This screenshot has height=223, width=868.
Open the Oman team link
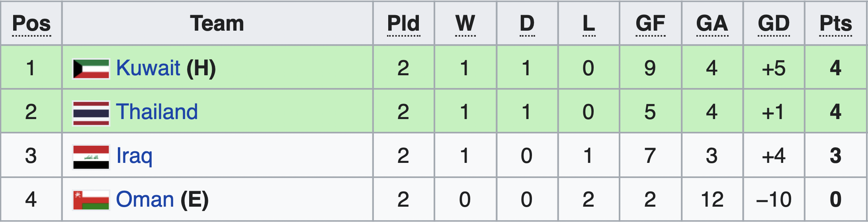(x=145, y=200)
